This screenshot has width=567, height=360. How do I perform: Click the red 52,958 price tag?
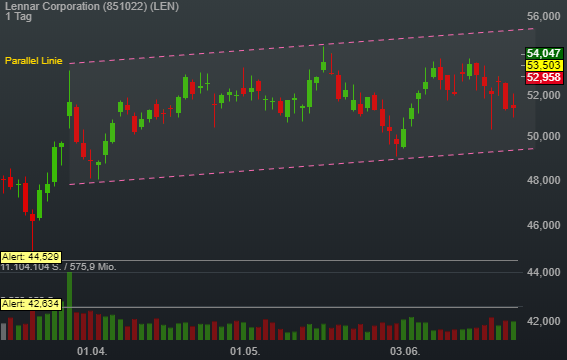tap(544, 77)
